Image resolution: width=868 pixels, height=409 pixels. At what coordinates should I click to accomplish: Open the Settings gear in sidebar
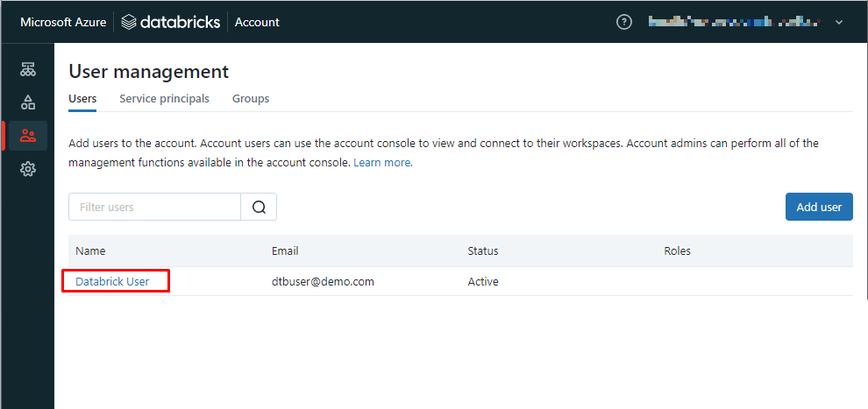coord(28,169)
